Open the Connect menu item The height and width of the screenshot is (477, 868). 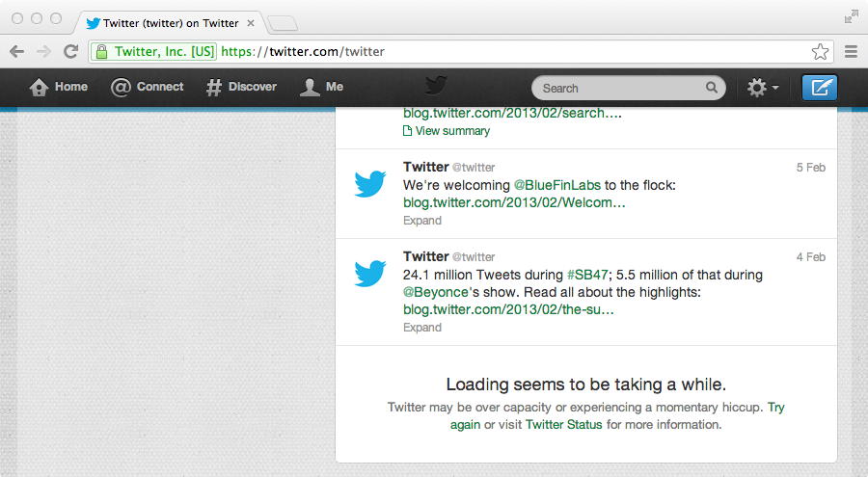(148, 87)
